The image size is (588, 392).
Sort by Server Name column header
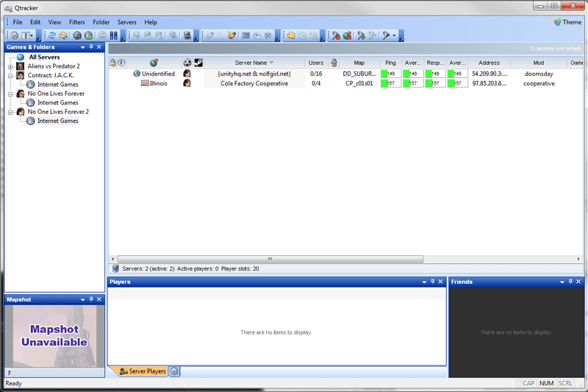click(254, 63)
